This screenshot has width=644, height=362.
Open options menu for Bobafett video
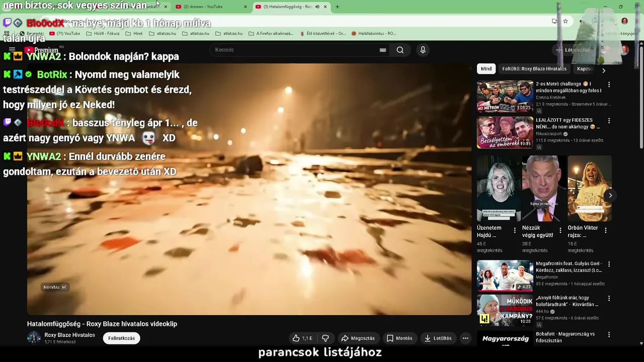point(609,335)
